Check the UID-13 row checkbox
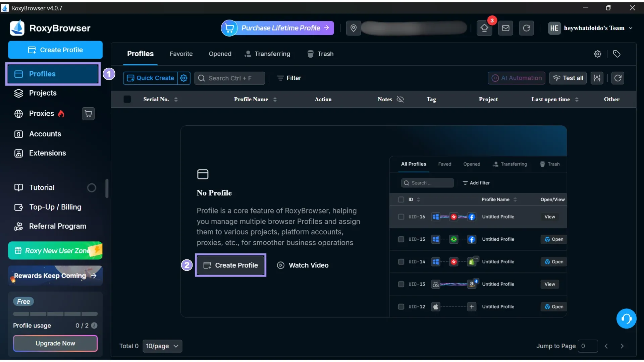 [x=401, y=284]
